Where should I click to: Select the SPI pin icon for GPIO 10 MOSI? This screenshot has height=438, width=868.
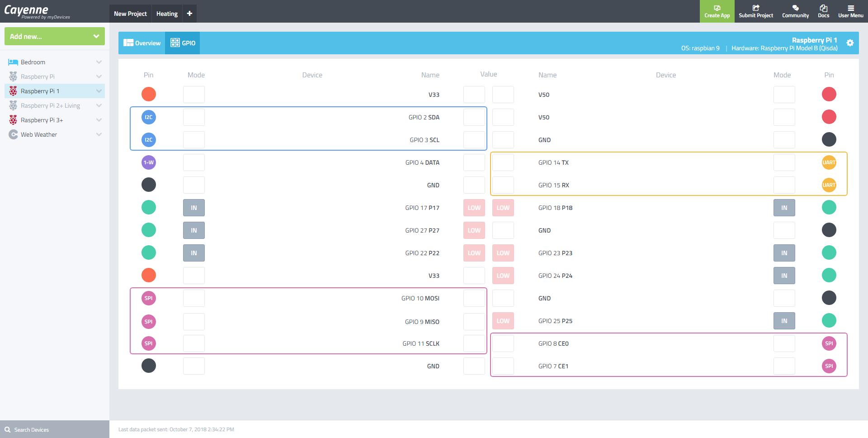[149, 298]
